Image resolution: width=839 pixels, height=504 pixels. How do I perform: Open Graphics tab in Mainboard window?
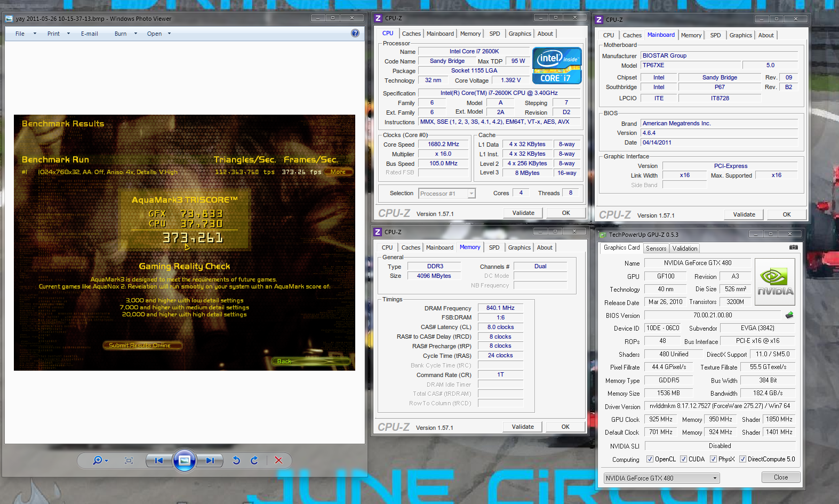click(741, 35)
